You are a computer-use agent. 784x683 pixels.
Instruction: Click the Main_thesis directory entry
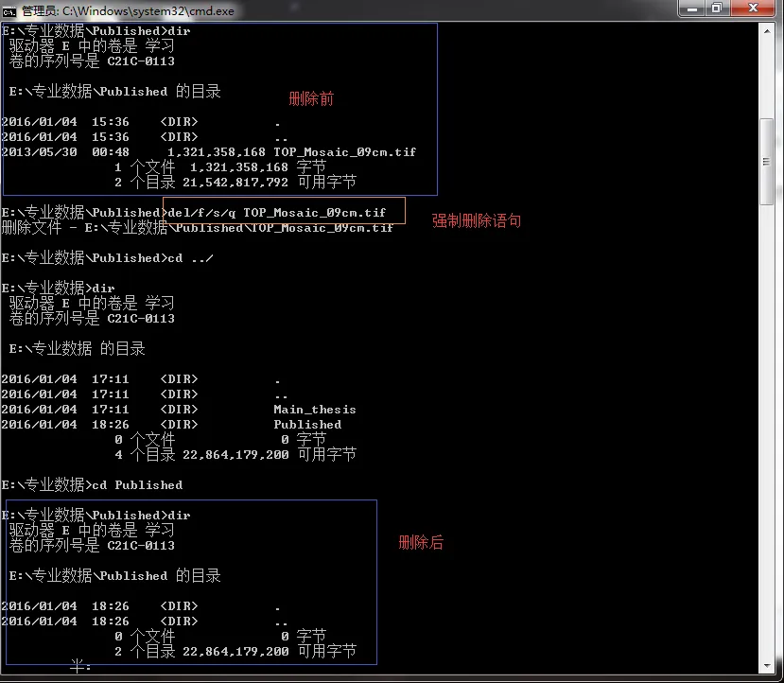tap(315, 410)
